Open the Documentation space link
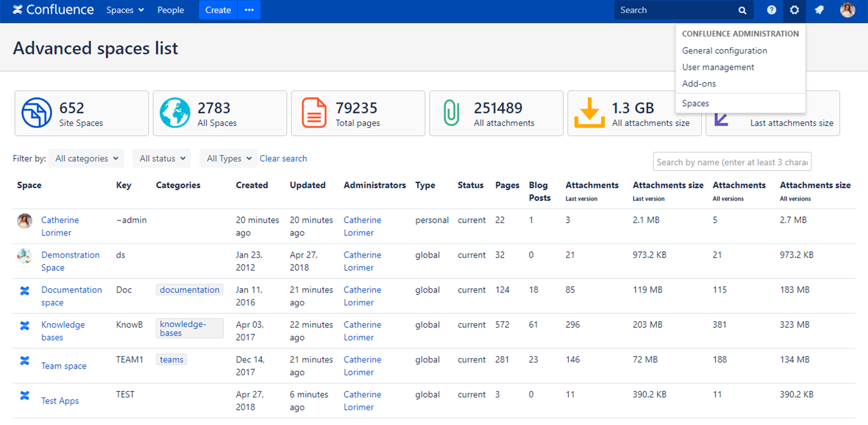The width and height of the screenshot is (868, 425). point(71,296)
